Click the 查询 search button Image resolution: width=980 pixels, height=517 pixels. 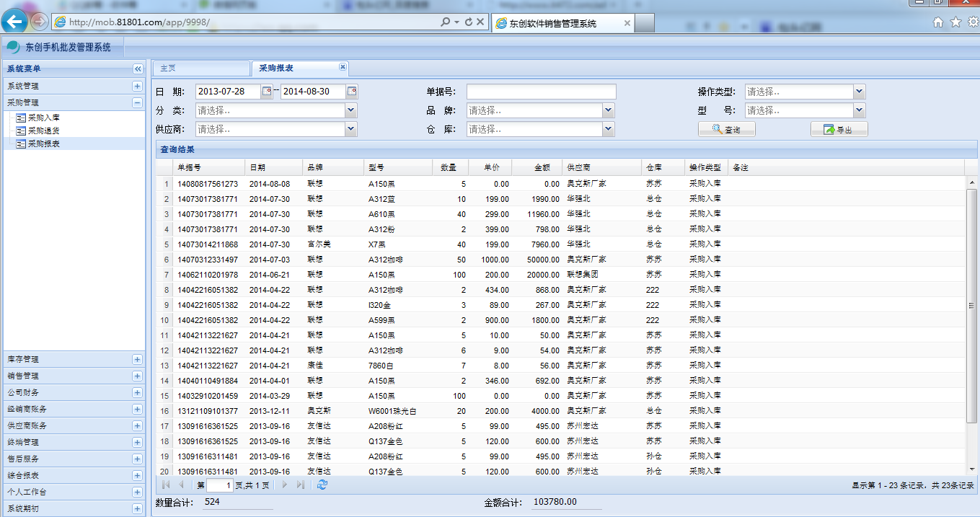point(726,129)
